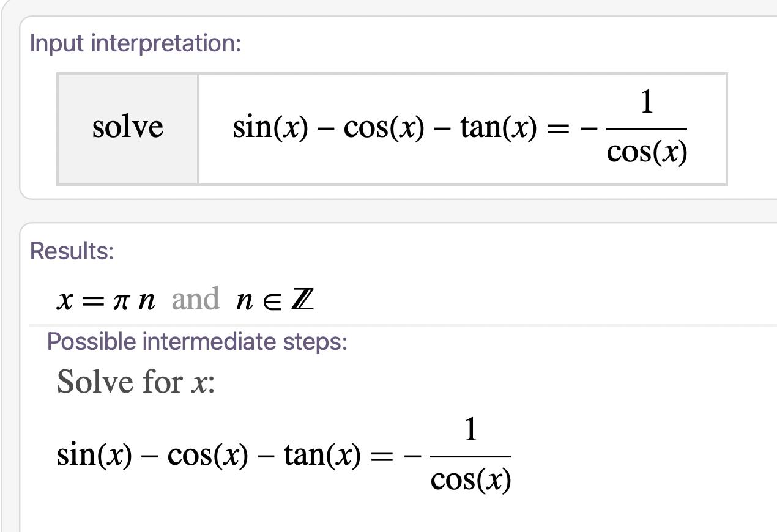Click numerator 1 in intermediate steps fraction
Image resolution: width=777 pixels, height=532 pixels.
click(x=470, y=430)
